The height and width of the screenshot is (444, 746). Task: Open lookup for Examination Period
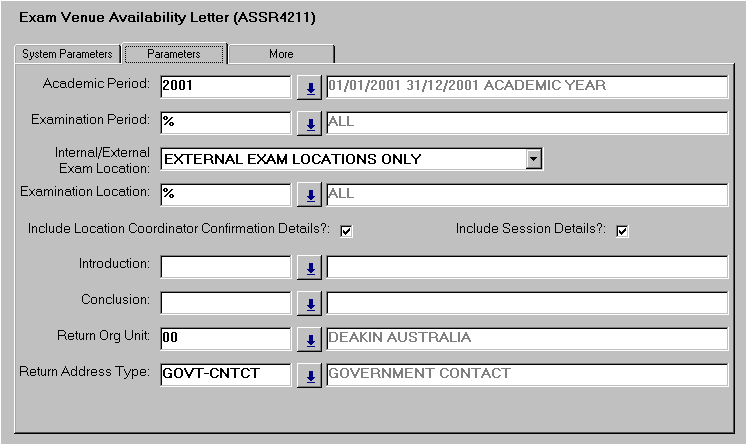[310, 124]
